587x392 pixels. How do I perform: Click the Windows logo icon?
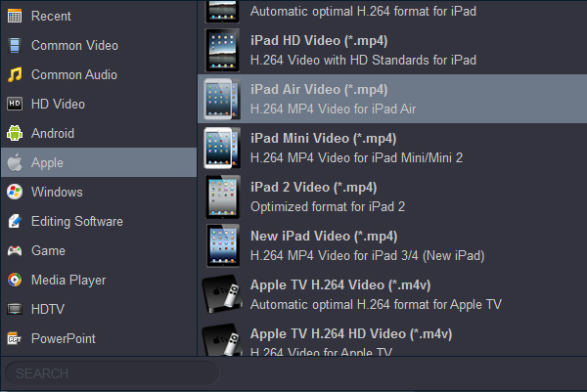(15, 192)
